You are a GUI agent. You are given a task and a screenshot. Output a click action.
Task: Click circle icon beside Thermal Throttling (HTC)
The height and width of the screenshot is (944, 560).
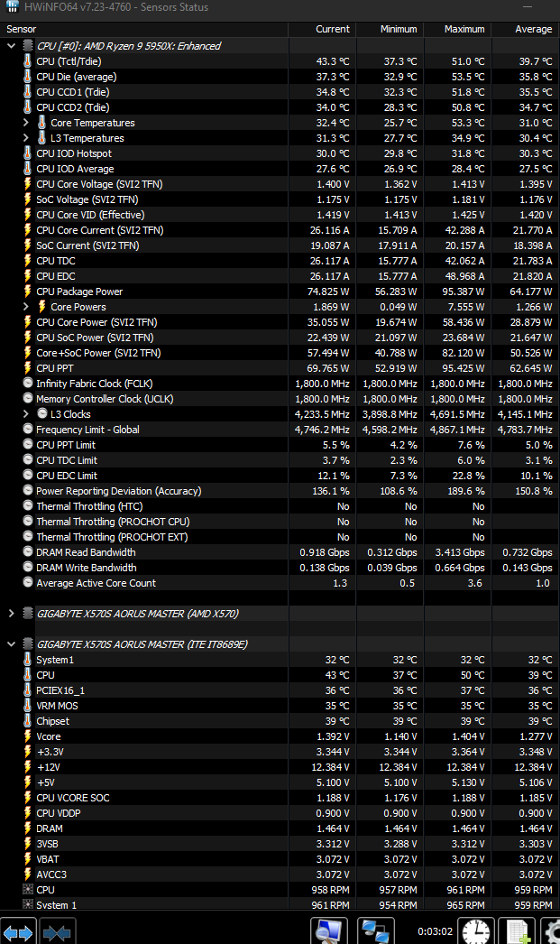28,505
